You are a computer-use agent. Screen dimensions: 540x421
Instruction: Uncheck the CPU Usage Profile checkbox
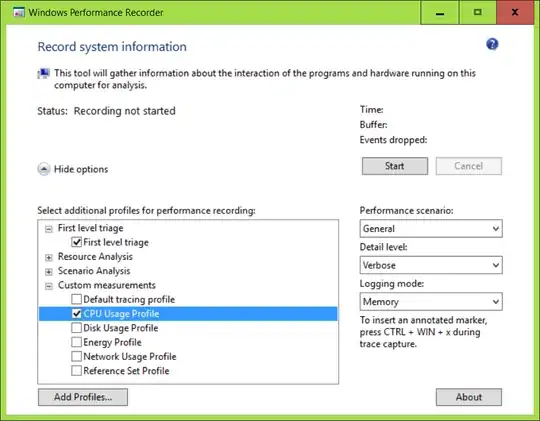click(x=76, y=314)
